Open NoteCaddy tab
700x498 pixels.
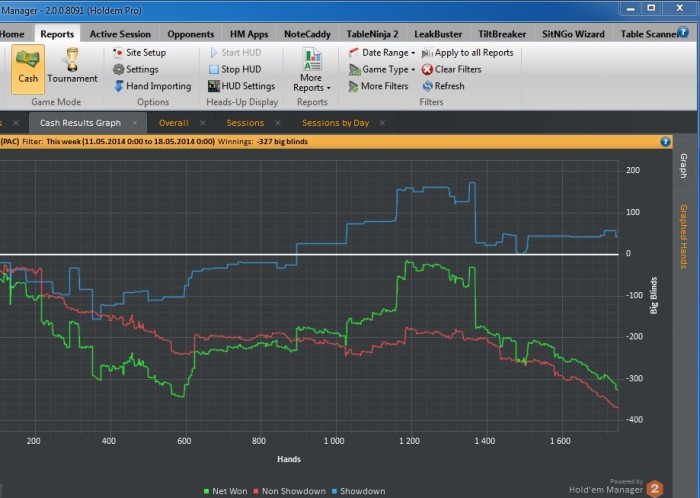(307, 34)
